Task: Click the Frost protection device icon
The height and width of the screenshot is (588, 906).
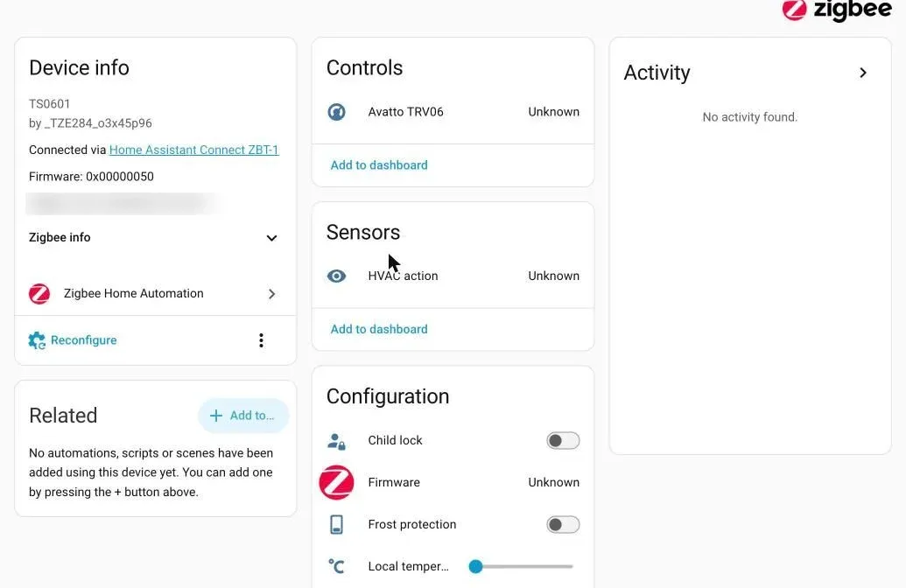Action: tap(336, 524)
